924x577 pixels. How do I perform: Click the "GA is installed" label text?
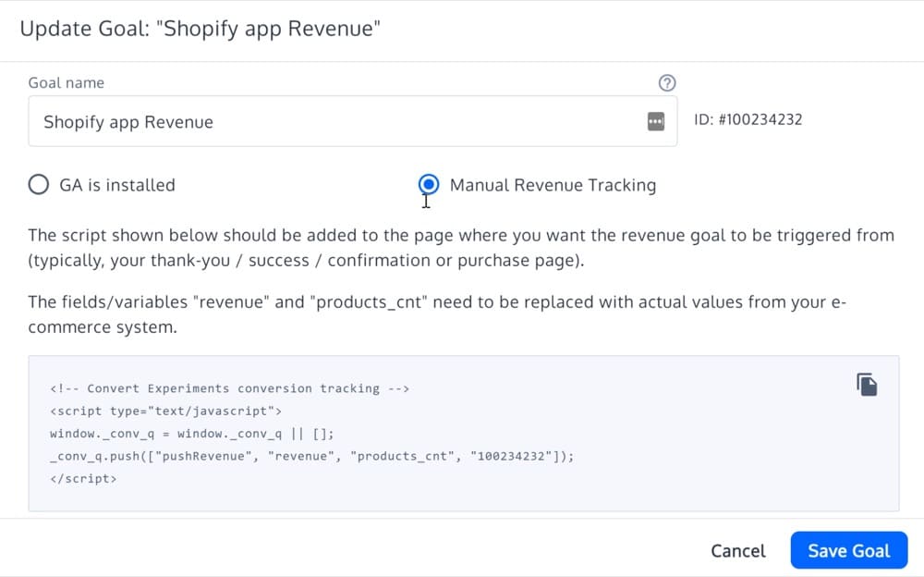click(117, 185)
